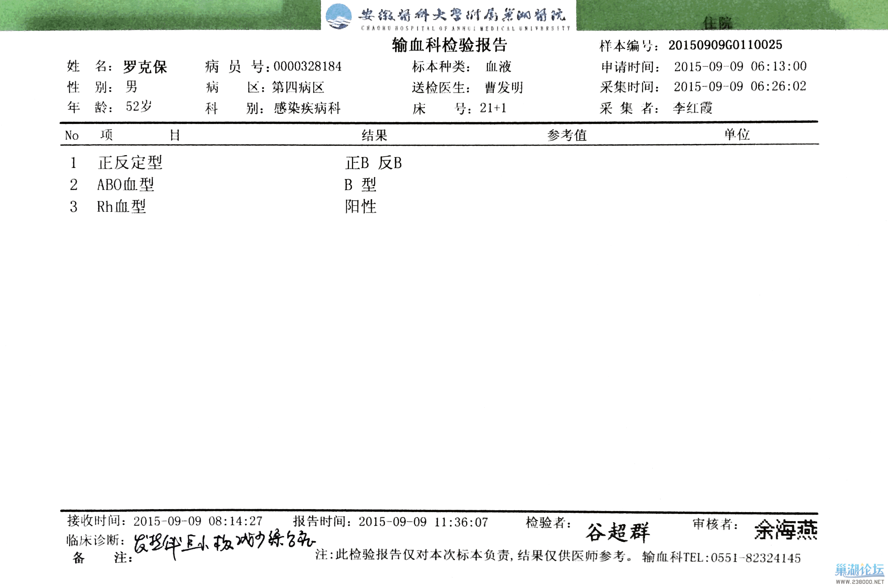Click the 参考值 column header
The height and width of the screenshot is (588, 888).
pyautogui.click(x=566, y=135)
